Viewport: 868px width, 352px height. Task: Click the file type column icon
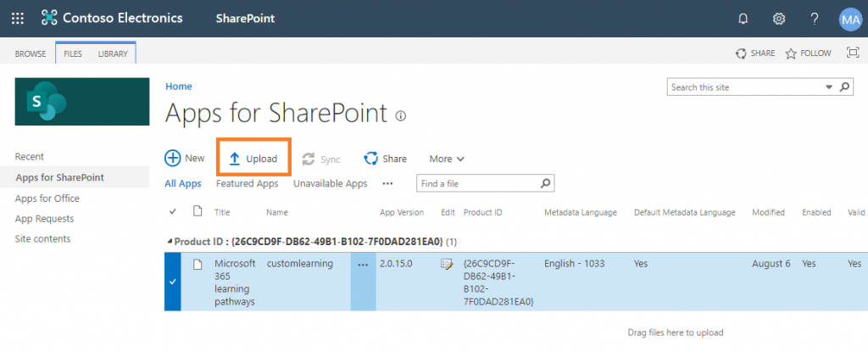(197, 211)
